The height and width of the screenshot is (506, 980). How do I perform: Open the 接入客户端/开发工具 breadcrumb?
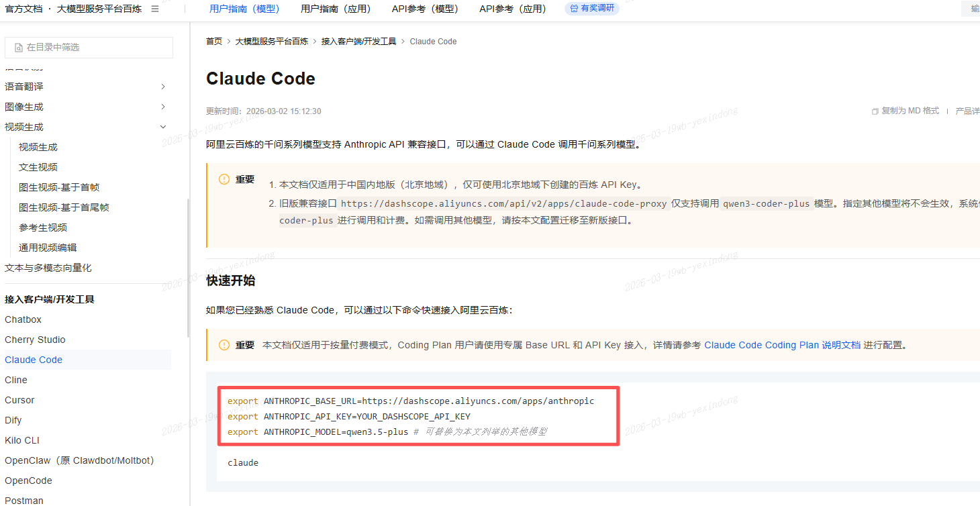tap(358, 42)
